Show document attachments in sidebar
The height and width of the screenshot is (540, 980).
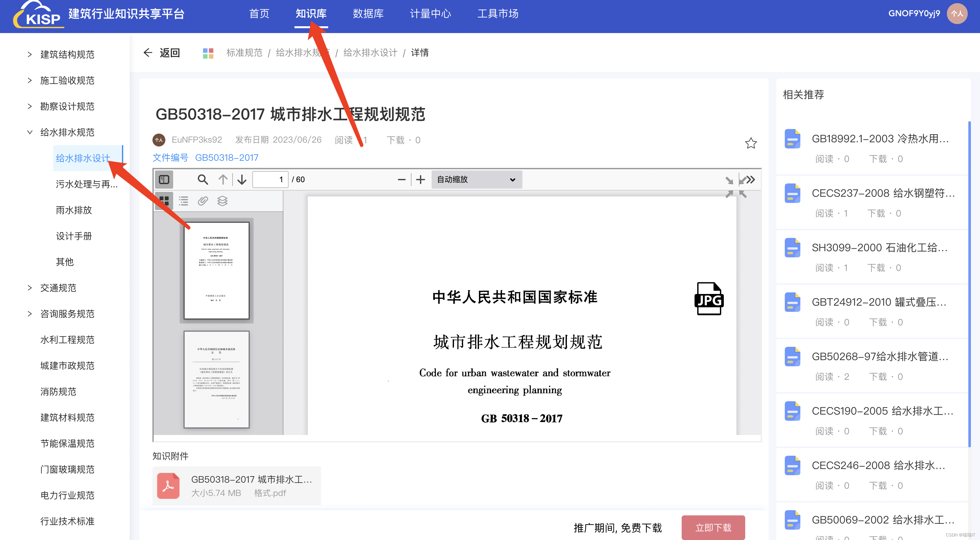pos(203,201)
